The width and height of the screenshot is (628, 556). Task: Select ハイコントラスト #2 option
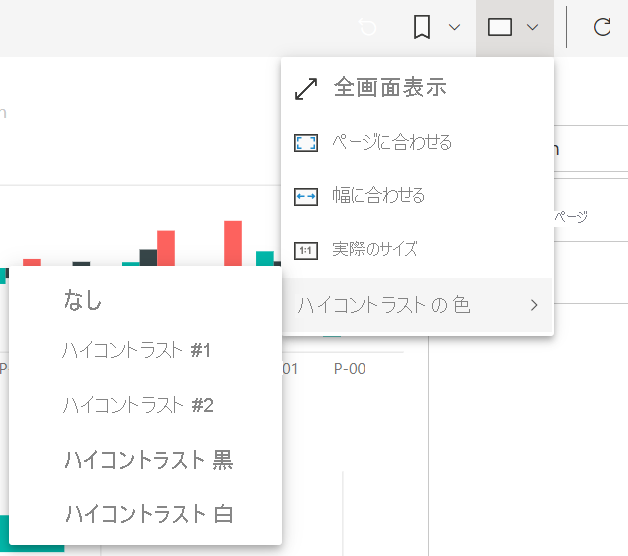[145, 405]
